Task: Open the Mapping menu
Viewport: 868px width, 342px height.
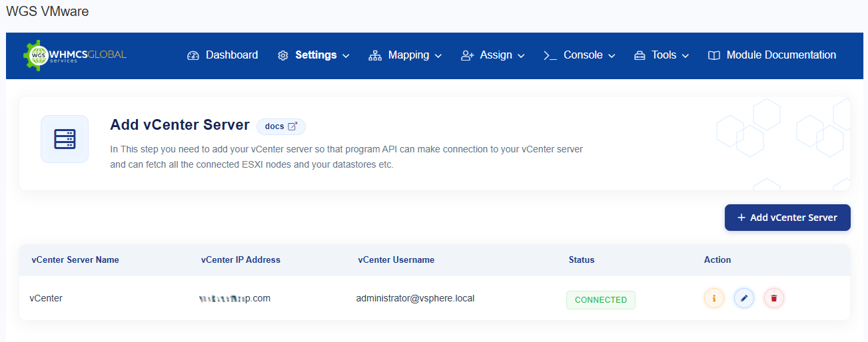Action: [x=405, y=55]
